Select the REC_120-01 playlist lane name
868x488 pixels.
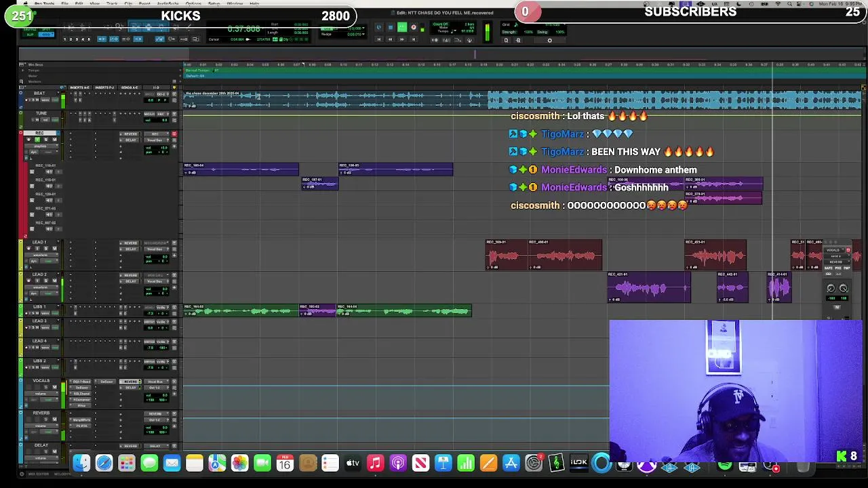45,194
